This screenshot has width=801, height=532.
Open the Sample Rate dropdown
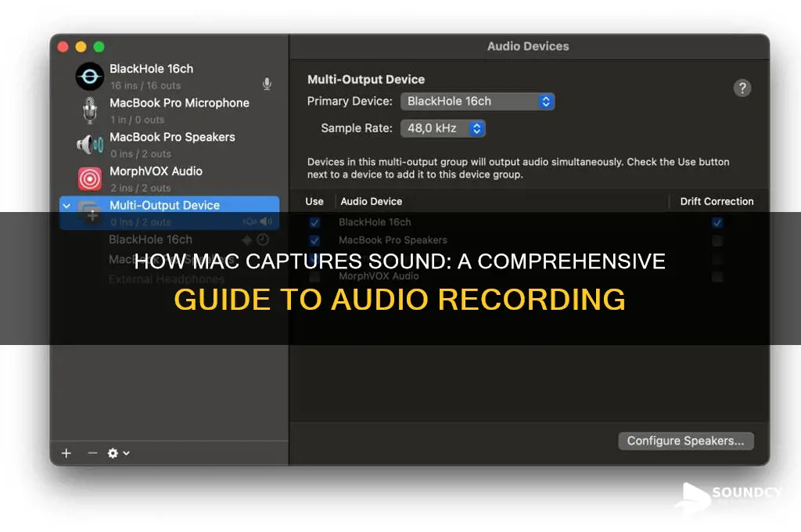point(443,128)
